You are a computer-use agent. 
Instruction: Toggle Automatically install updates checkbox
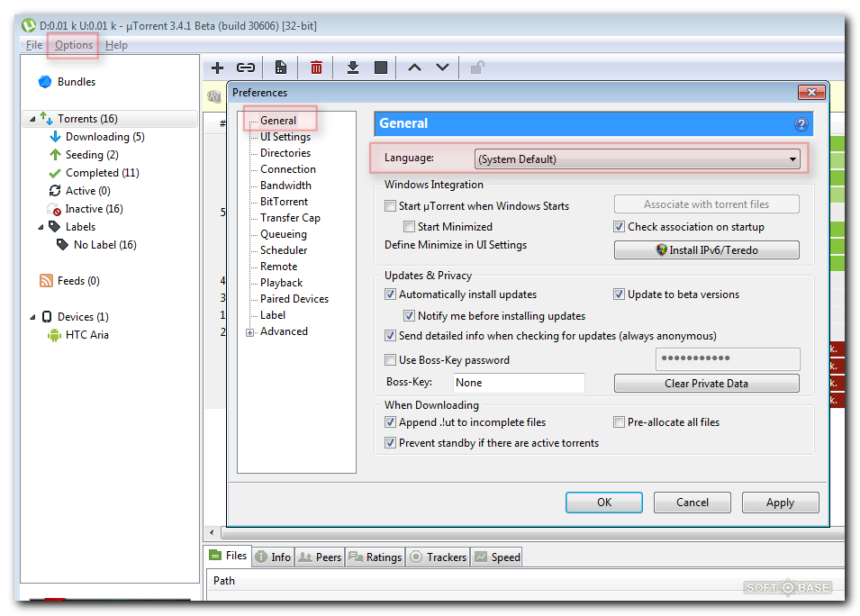coord(391,294)
